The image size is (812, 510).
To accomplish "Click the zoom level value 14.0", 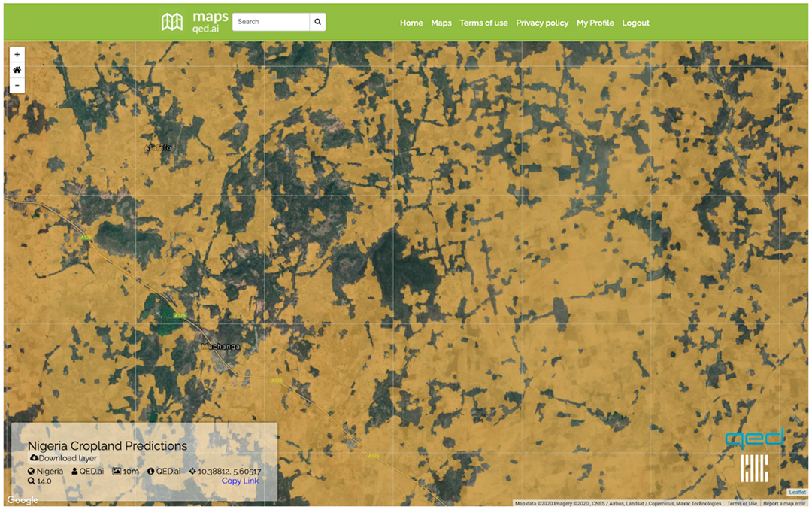I will pyautogui.click(x=44, y=481).
